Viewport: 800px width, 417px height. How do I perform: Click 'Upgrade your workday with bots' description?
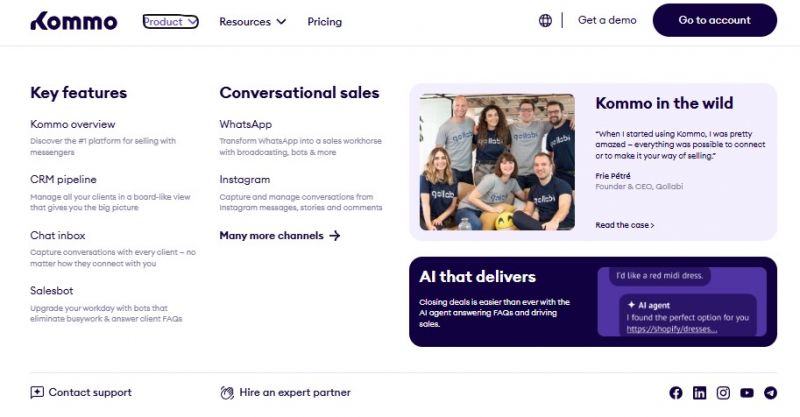106,313
